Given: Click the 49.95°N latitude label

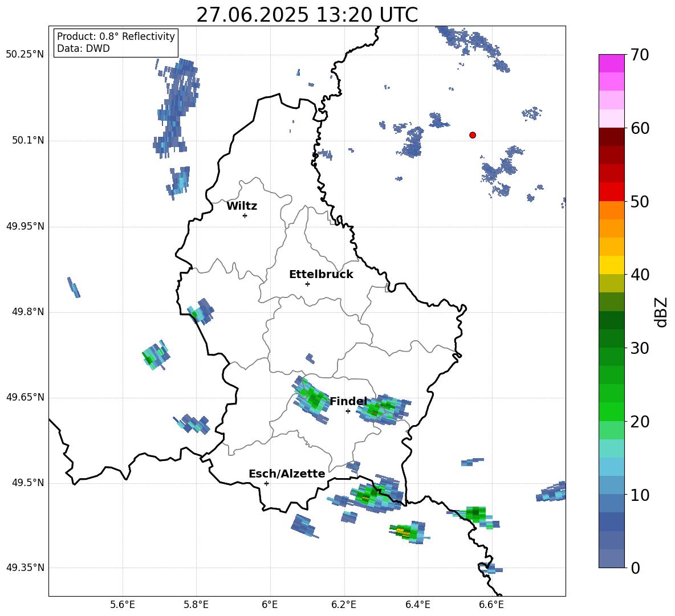Looking at the screenshot, I should point(25,226).
